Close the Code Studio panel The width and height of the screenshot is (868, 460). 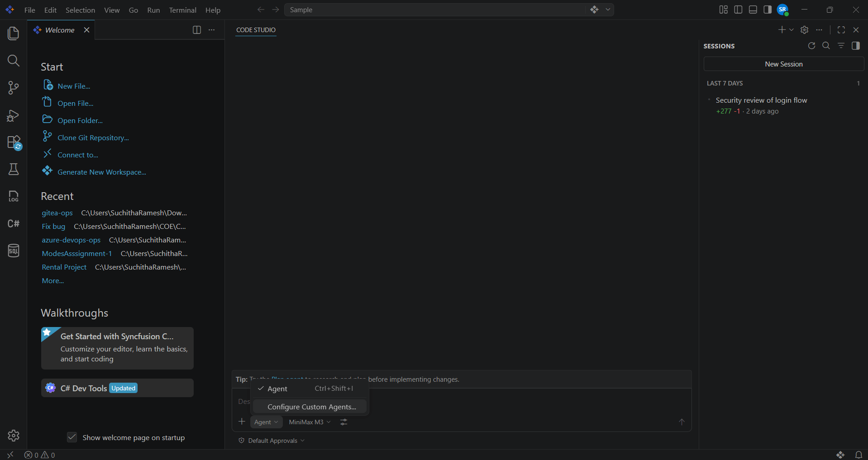pos(856,30)
